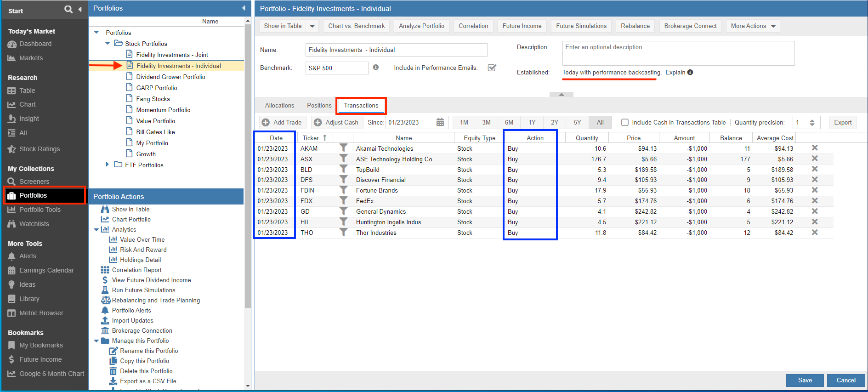This screenshot has width=868, height=392.
Task: Open the More Actions dropdown
Action: [x=753, y=26]
